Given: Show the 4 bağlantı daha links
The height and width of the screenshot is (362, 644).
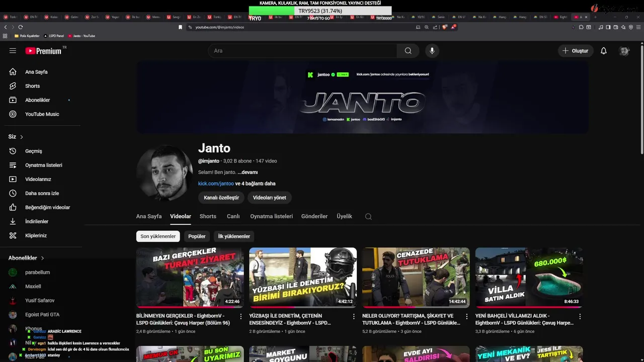Looking at the screenshot, I should coord(255,184).
